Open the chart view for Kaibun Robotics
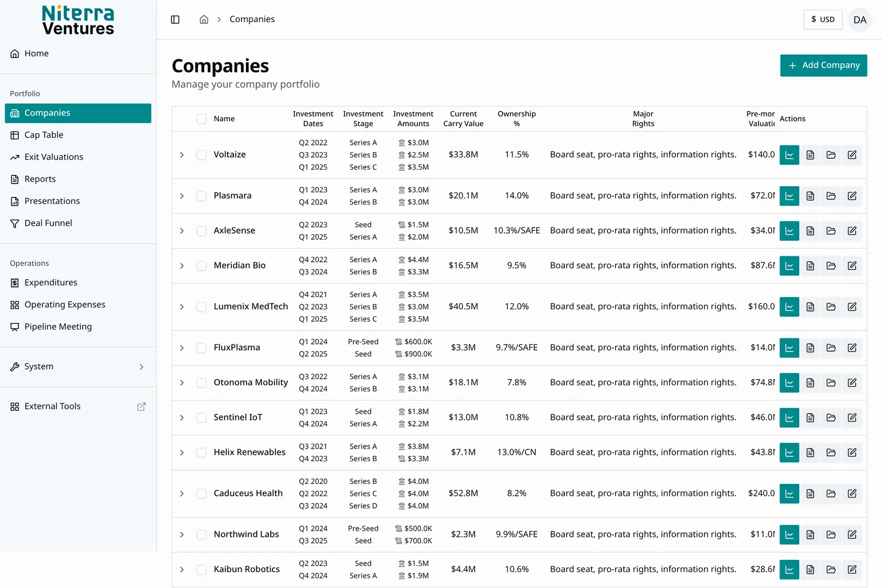The width and height of the screenshot is (882, 588). [x=789, y=569]
